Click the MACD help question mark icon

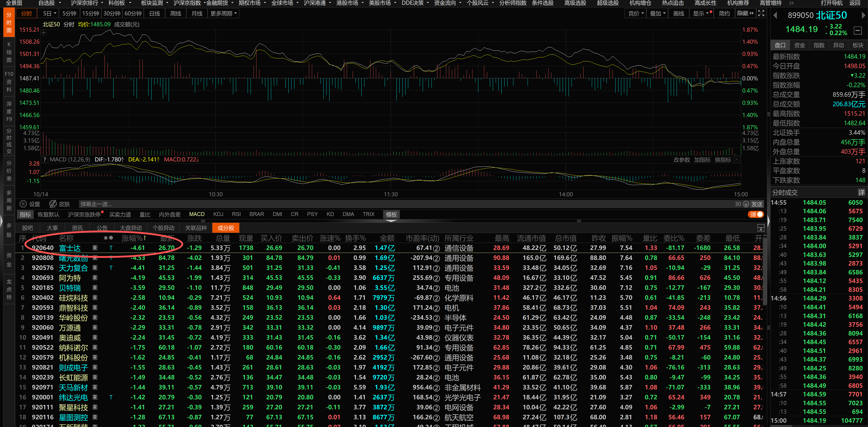pos(45,160)
